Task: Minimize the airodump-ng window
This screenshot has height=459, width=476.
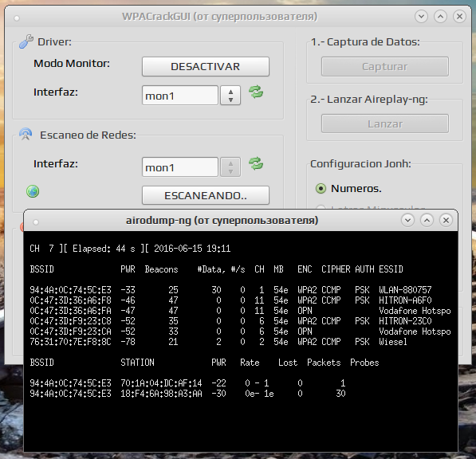Action: [x=407, y=220]
